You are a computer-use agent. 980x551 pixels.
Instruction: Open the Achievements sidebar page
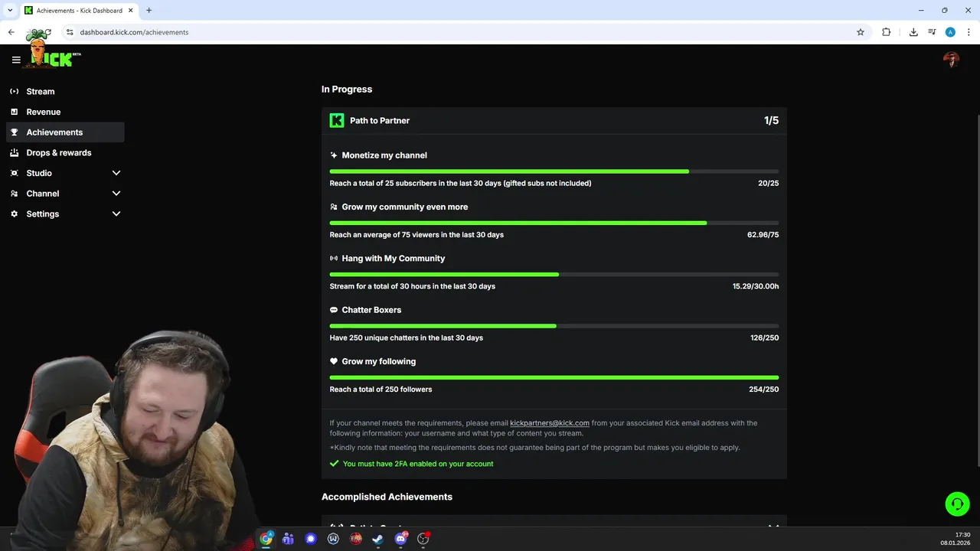(65, 132)
